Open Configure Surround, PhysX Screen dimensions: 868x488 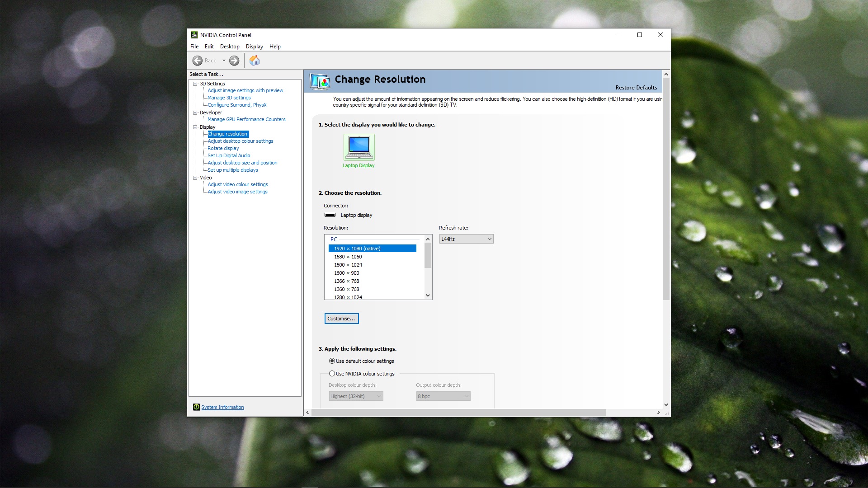237,105
